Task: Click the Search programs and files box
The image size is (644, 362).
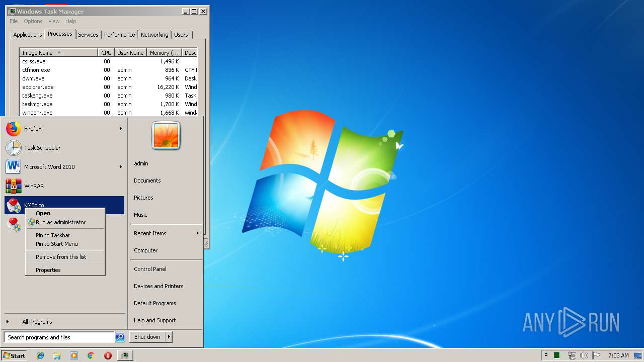Action: (59, 337)
